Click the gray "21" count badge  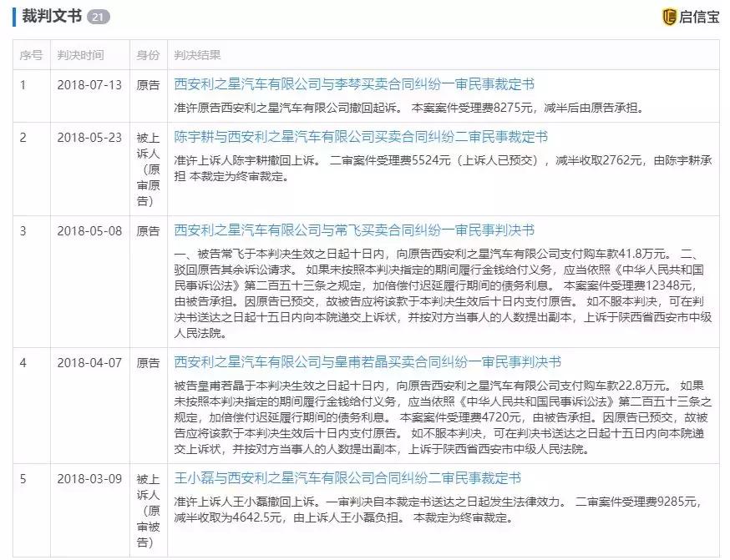[100, 15]
